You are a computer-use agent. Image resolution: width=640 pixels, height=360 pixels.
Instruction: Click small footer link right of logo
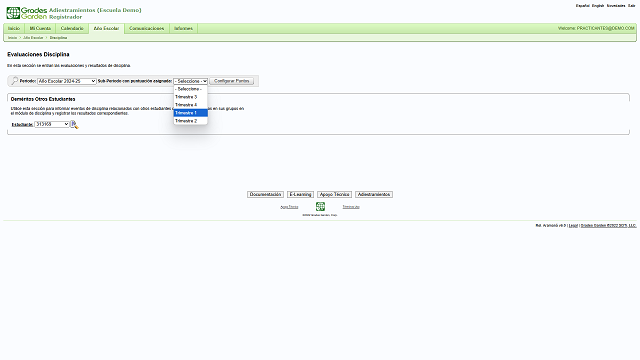351,207
